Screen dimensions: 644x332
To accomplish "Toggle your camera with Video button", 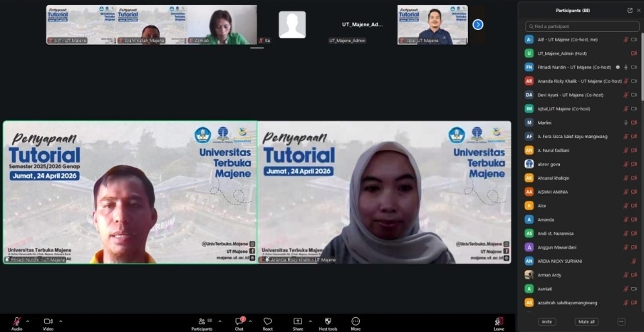I will (x=48, y=321).
